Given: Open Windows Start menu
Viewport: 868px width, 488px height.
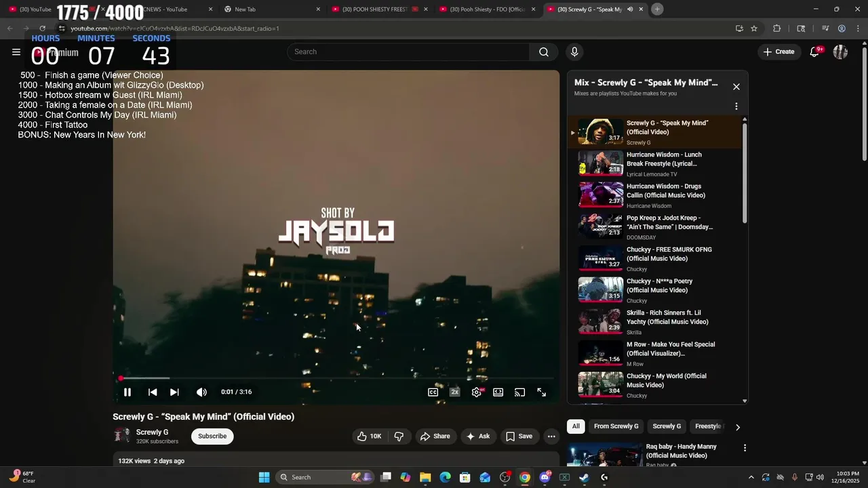Looking at the screenshot, I should 264,477.
